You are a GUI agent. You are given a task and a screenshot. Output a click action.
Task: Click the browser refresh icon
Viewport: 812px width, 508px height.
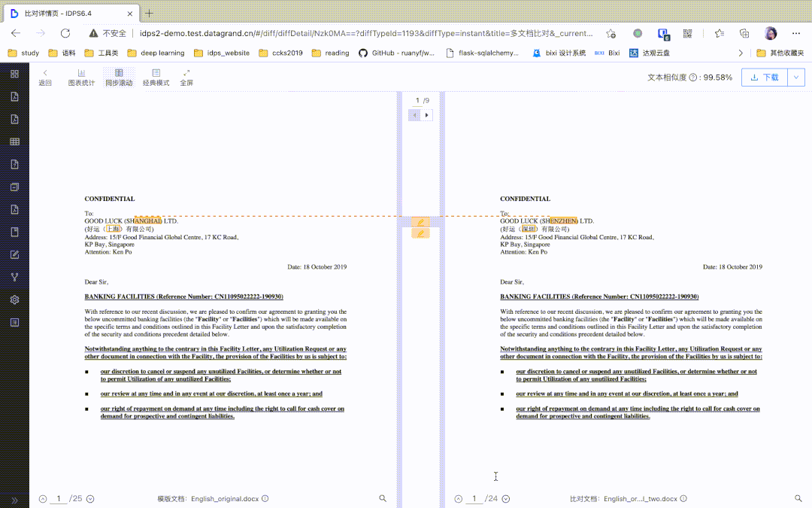(x=65, y=33)
